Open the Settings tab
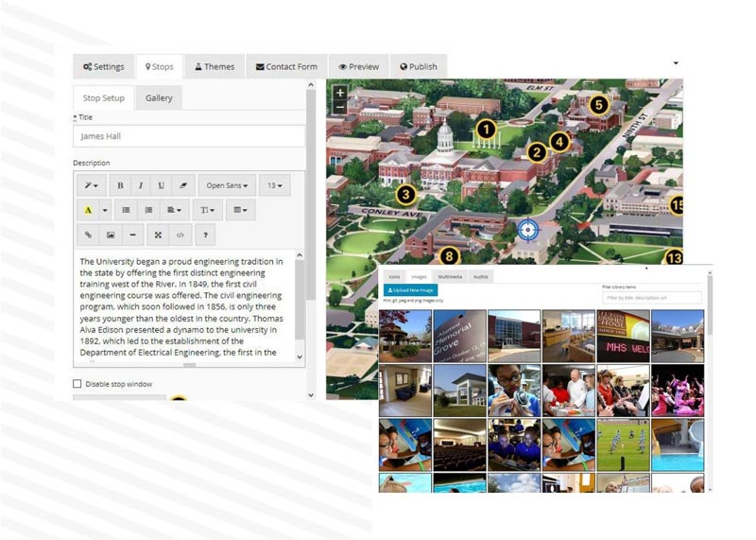 104,66
